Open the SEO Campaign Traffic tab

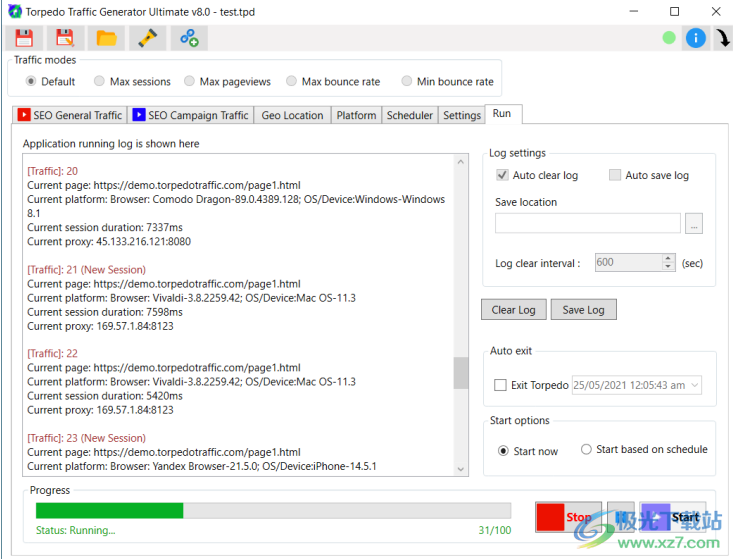coord(191,115)
